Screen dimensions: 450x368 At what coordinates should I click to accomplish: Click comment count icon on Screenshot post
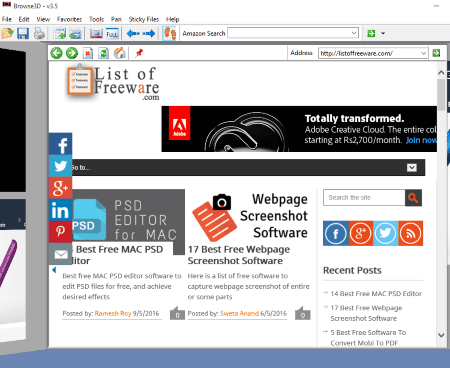point(303,313)
